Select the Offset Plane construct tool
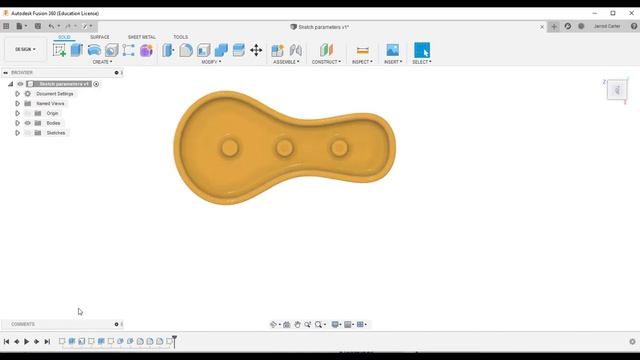The width and height of the screenshot is (640, 360). point(326,50)
